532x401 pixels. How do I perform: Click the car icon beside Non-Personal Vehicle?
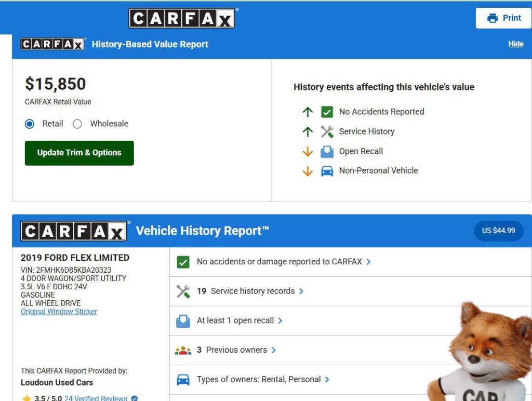coord(327,171)
